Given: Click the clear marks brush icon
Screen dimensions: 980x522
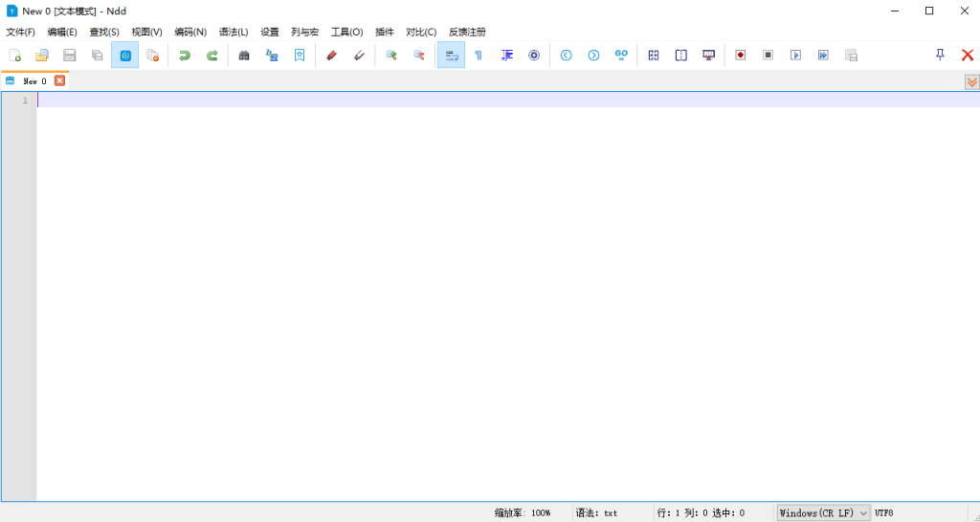Looking at the screenshot, I should point(360,55).
